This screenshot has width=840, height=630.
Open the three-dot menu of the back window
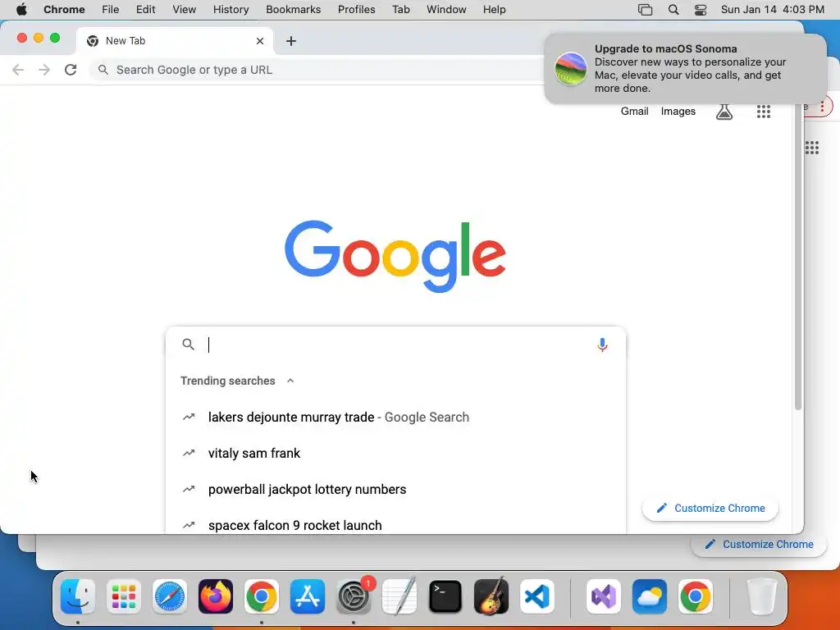point(822,106)
